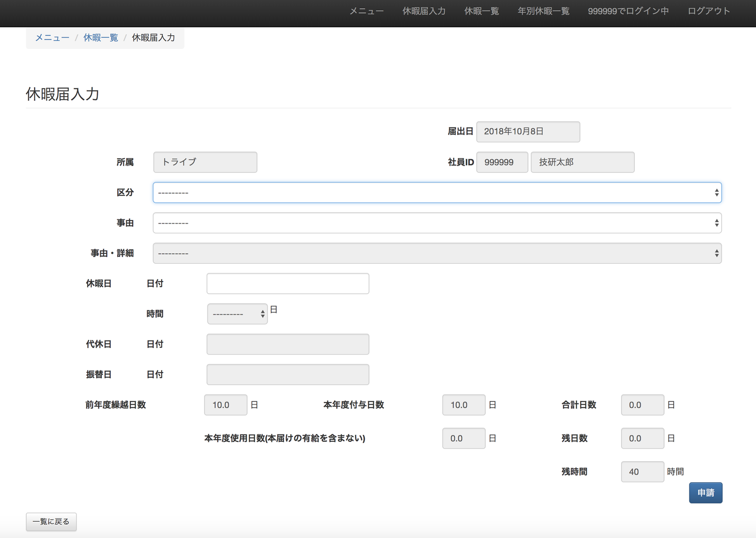Click ログアウト in the navbar

pos(709,11)
